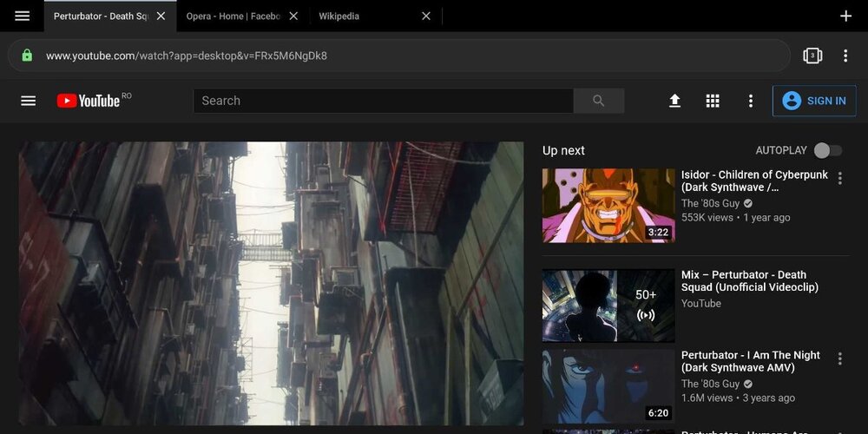
Task: Click the Sign In button
Action: pos(814,101)
